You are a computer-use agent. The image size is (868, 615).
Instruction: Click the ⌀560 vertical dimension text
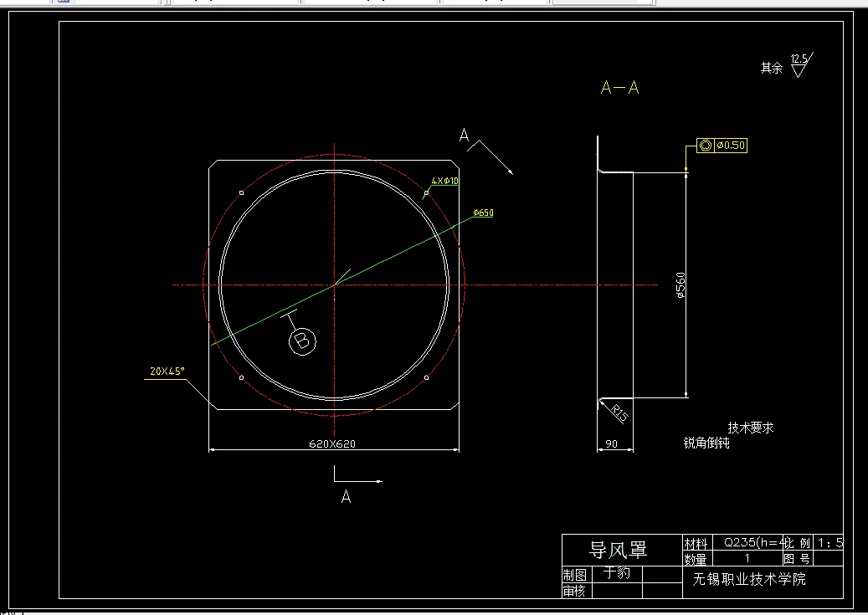tap(681, 285)
